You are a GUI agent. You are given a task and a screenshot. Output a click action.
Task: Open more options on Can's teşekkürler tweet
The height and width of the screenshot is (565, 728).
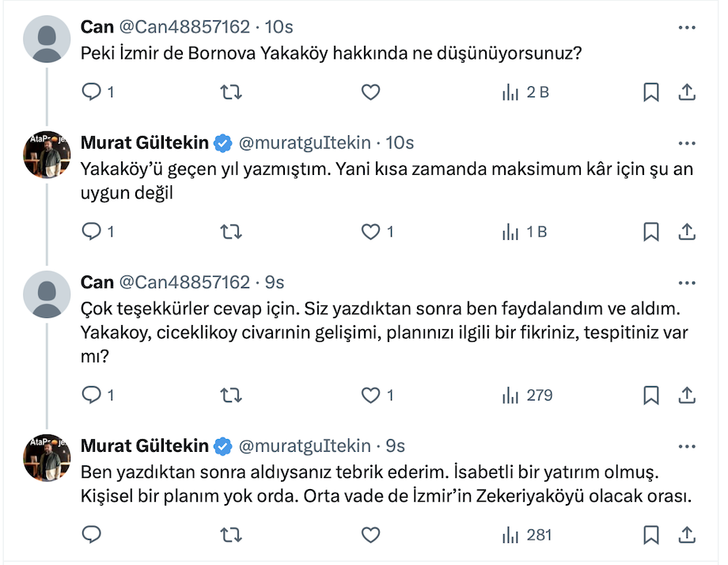point(687,282)
